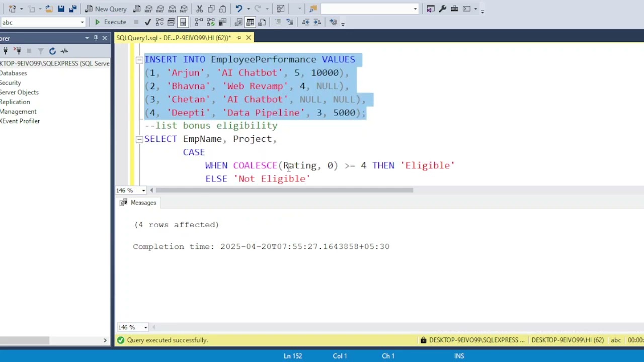Refresh the Object Explorer tree
The width and height of the screenshot is (644, 362).
click(52, 51)
